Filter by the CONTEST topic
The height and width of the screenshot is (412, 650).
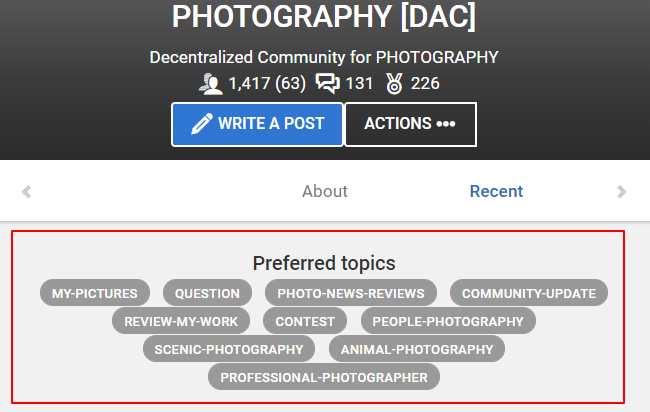point(305,321)
